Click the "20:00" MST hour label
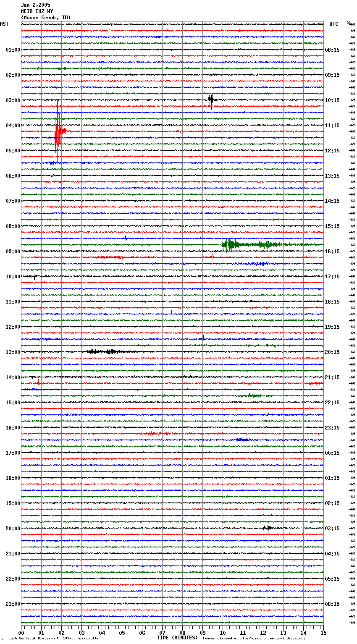The height and width of the screenshot is (644, 357). coord(13,529)
